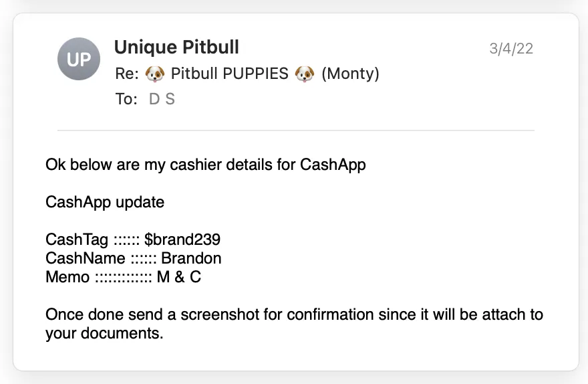This screenshot has height=384, width=588.
Task: Click the cashier details for CashApp sentence
Action: [x=206, y=165]
